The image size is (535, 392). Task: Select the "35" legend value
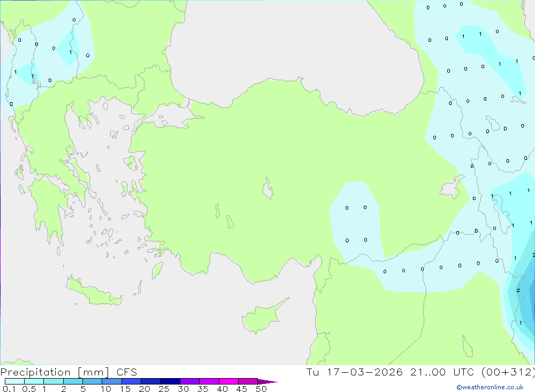[203, 389]
